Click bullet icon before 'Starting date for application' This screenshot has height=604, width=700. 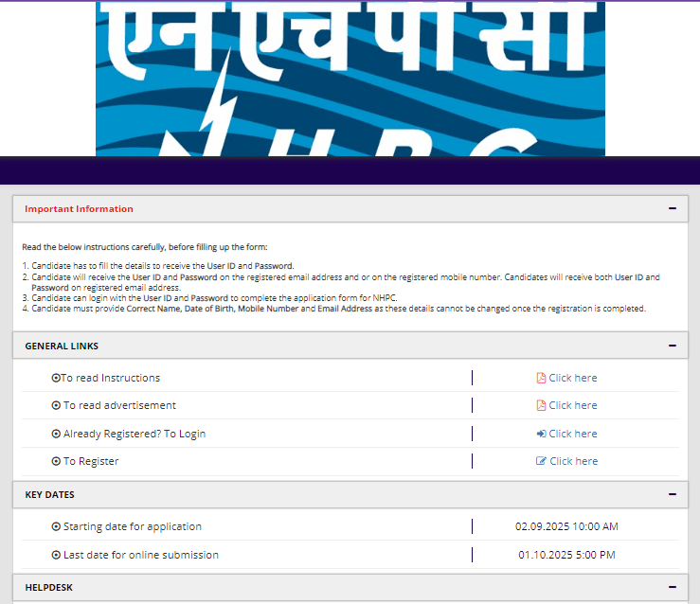pos(56,526)
